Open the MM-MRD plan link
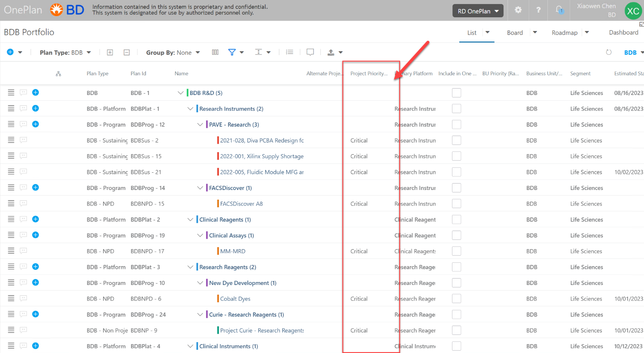Viewport: 644px width, 353px height. coord(233,251)
